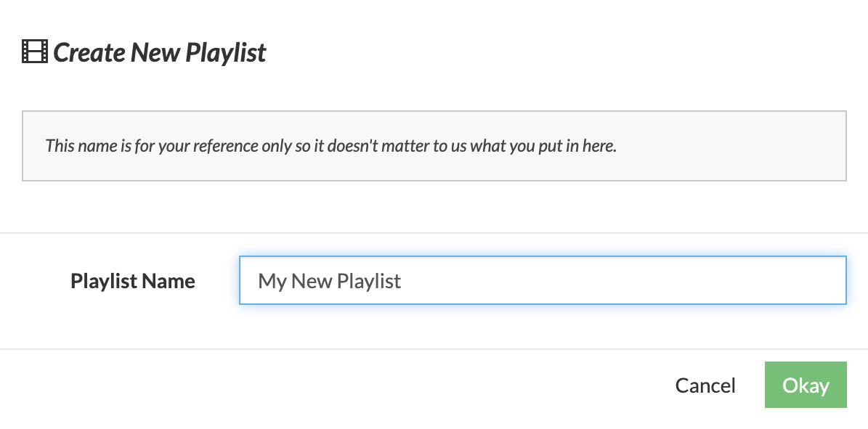
Task: Click the word Playlist in the dialog title
Action: [x=225, y=52]
